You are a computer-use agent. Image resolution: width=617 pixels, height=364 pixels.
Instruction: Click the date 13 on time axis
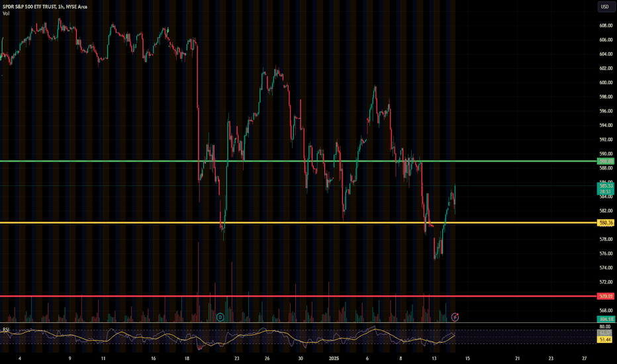434,359
